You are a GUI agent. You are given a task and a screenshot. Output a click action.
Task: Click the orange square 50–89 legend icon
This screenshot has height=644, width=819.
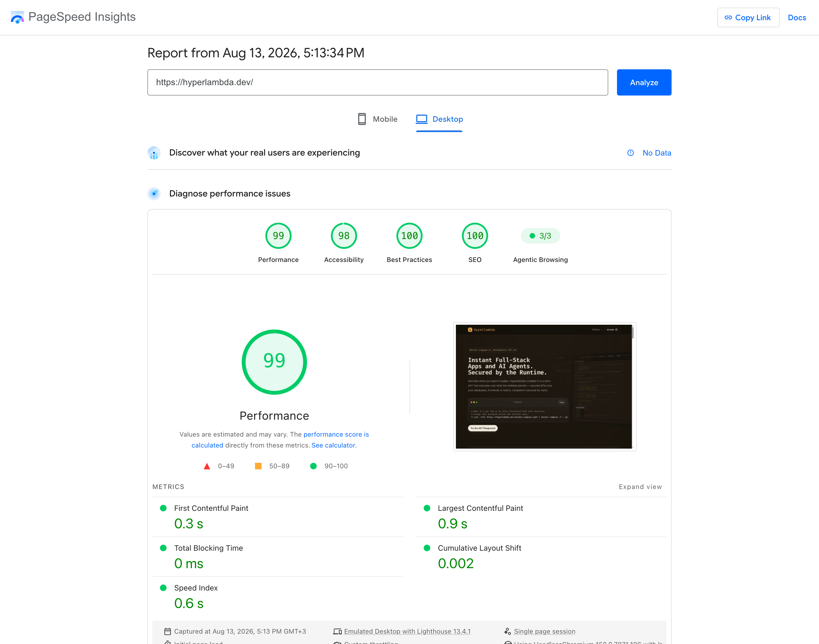click(258, 466)
